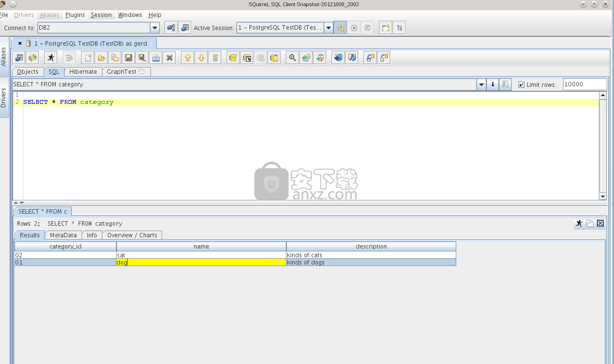This screenshot has height=364, width=614.
Task: Close the result tab with the boxed X icon
Action: (600, 223)
